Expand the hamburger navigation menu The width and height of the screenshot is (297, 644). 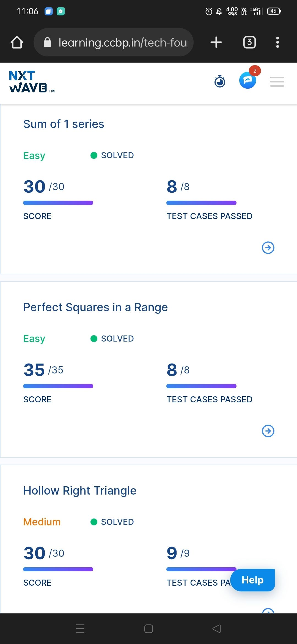click(277, 82)
